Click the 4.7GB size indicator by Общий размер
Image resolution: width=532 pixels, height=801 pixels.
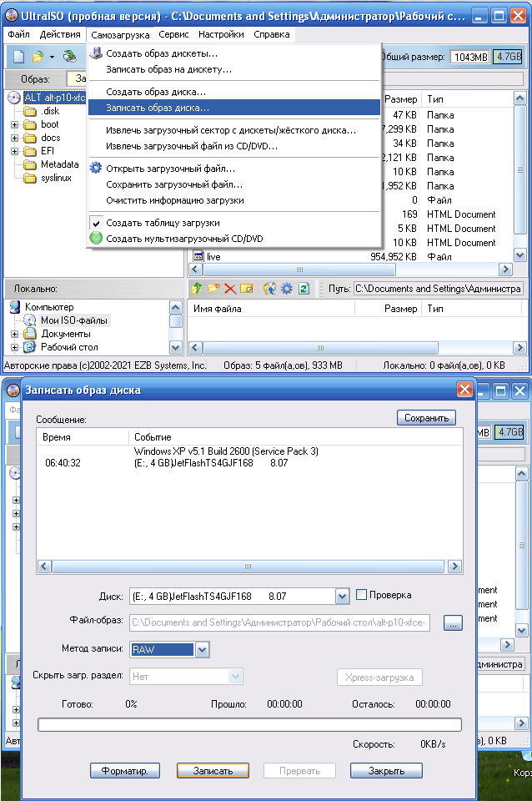pos(509,57)
